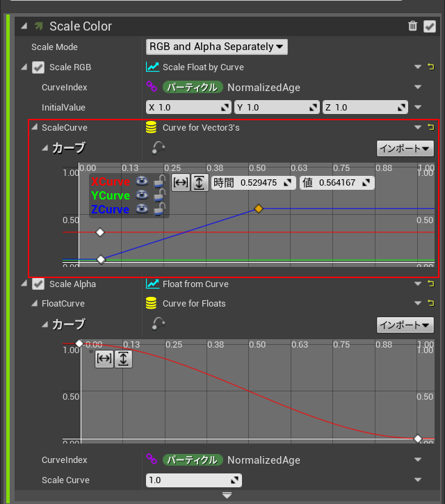Click RGB curve template icon

coord(159,147)
